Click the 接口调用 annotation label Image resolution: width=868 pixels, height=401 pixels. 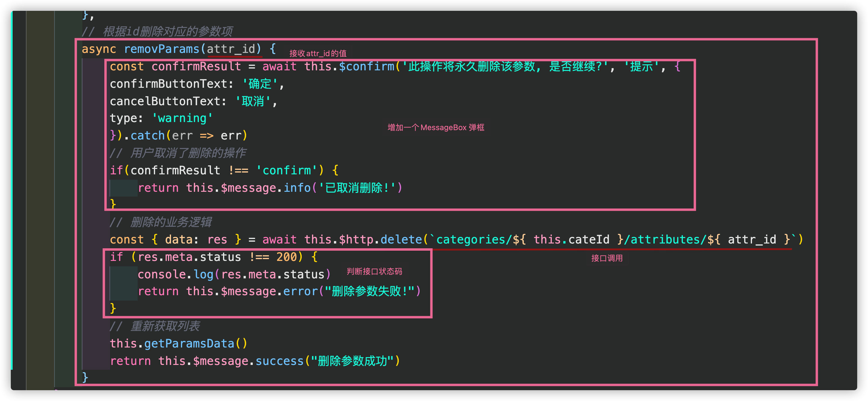pyautogui.click(x=607, y=258)
